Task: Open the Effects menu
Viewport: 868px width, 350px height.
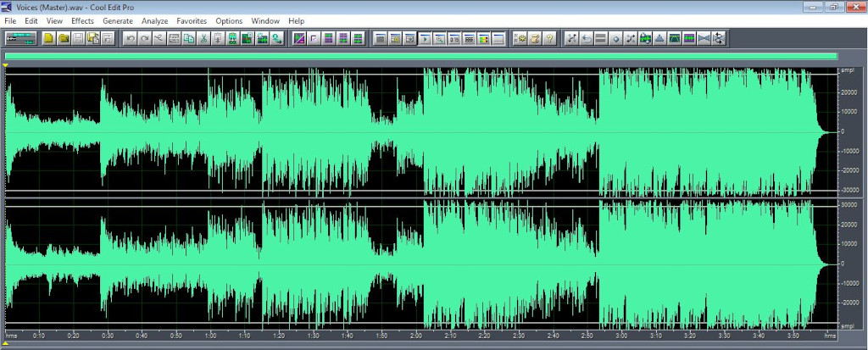Action: tap(82, 21)
